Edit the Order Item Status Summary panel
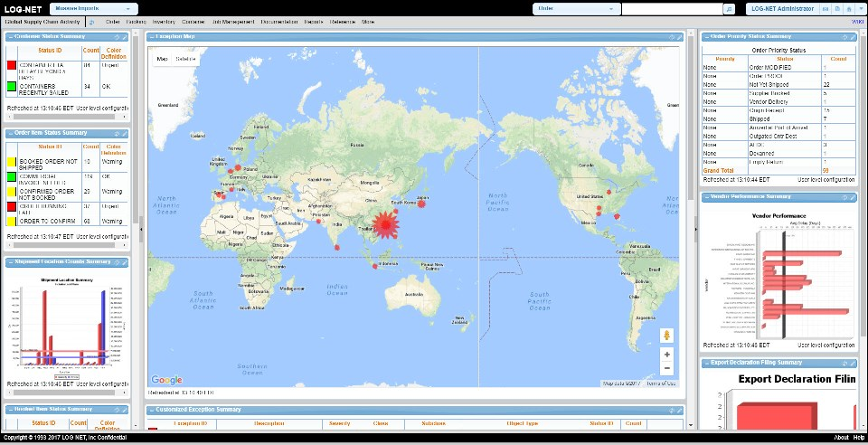 click(125, 133)
